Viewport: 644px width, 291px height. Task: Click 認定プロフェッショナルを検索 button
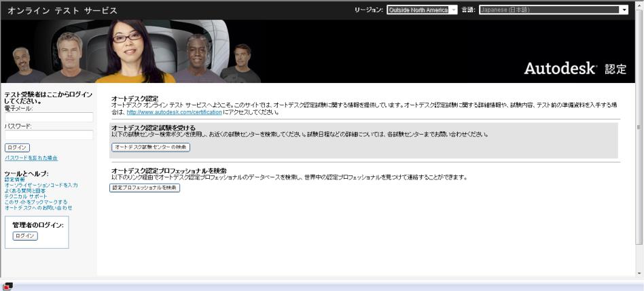145,188
